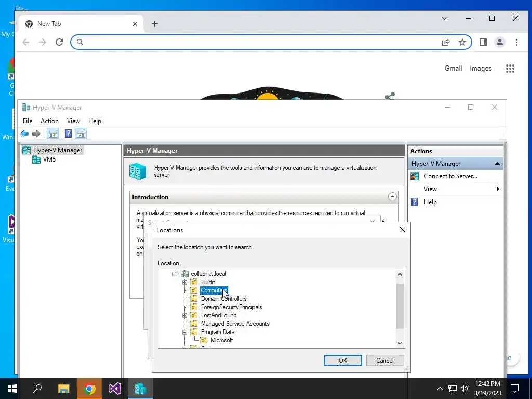The height and width of the screenshot is (399, 532).
Task: Open the Chrome three-dot menu
Action: click(x=516, y=42)
